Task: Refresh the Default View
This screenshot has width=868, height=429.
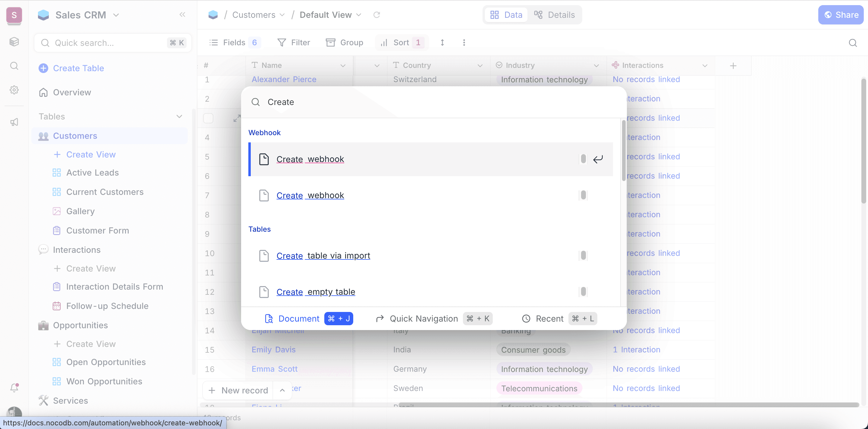Action: [x=377, y=15]
